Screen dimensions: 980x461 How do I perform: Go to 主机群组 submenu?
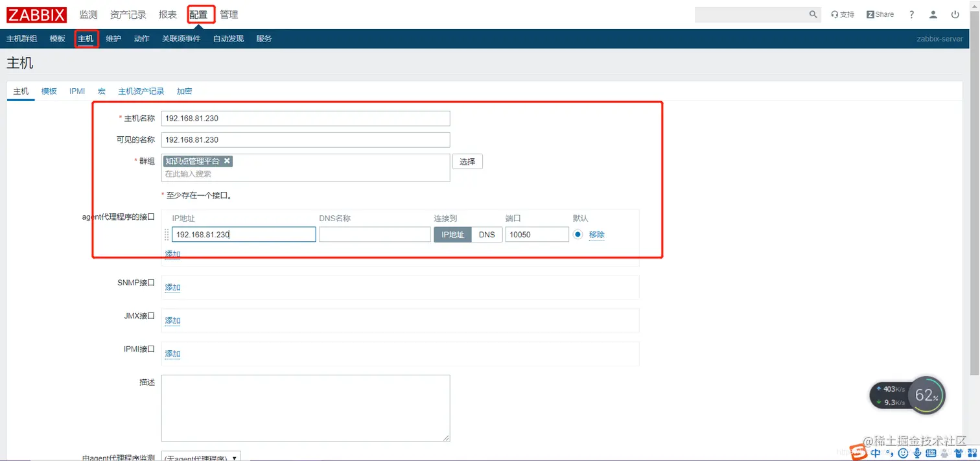click(x=21, y=39)
